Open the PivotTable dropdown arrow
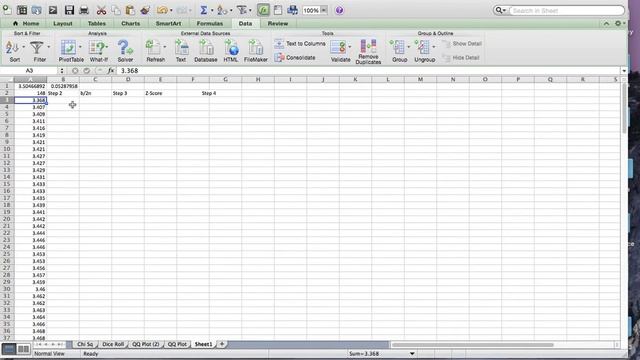 [80, 47]
